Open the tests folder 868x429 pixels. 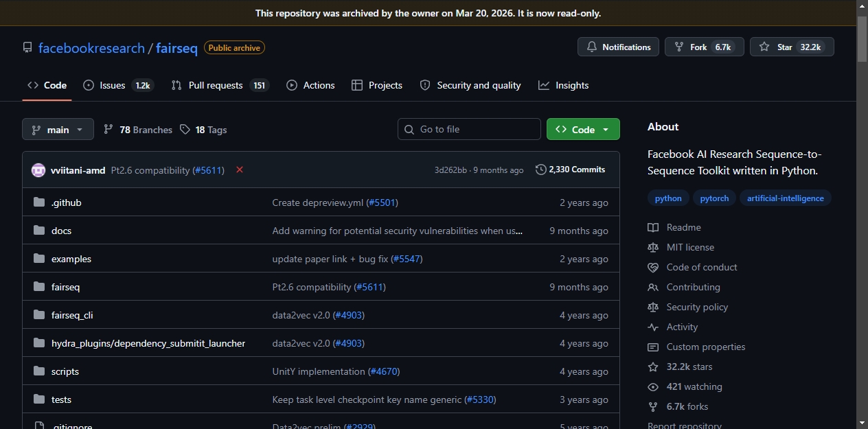[61, 399]
